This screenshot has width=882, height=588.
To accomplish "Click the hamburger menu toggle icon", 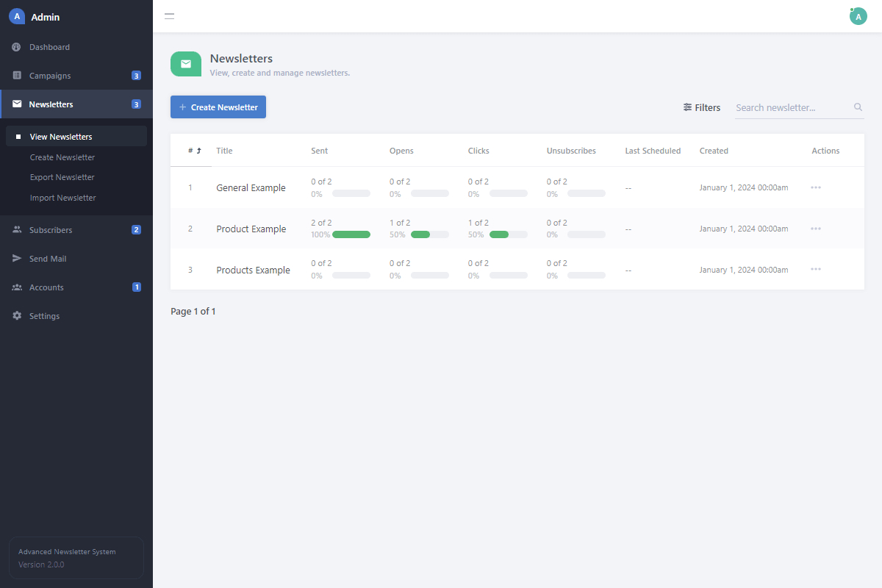I will click(169, 16).
